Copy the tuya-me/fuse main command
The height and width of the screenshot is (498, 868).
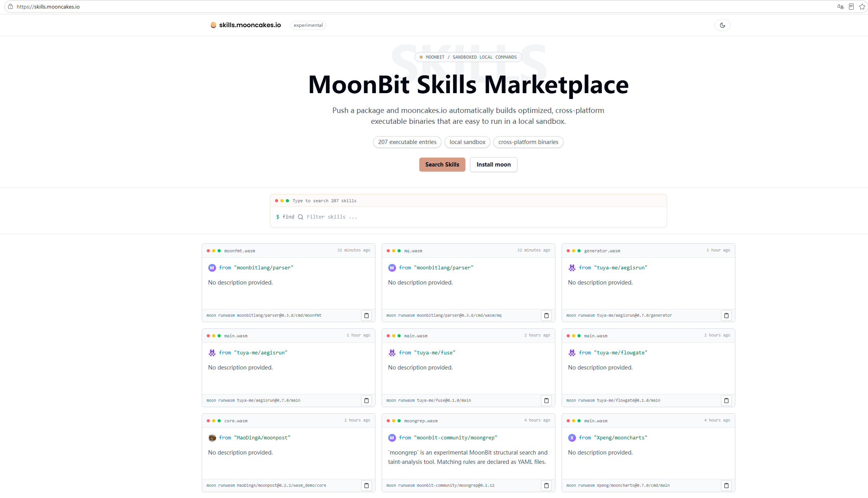tap(546, 401)
